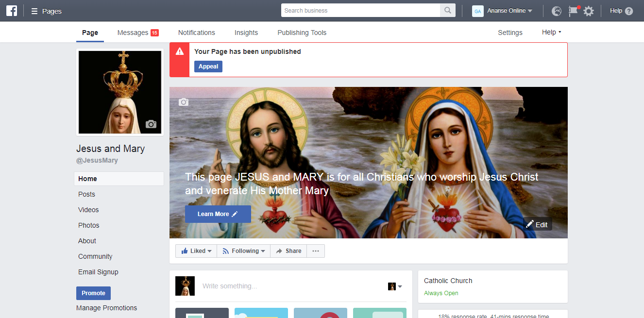Open the flag pages icon with red dot

pyautogui.click(x=574, y=11)
